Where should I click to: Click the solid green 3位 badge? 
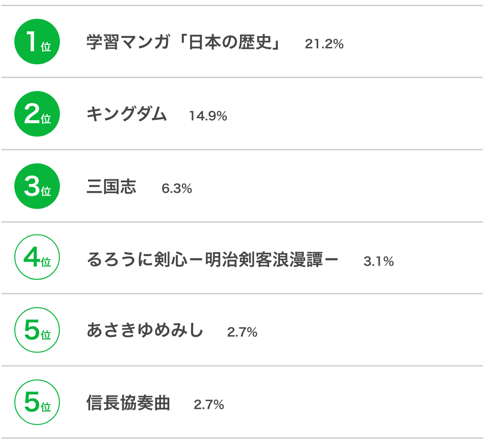pyautogui.click(x=37, y=186)
